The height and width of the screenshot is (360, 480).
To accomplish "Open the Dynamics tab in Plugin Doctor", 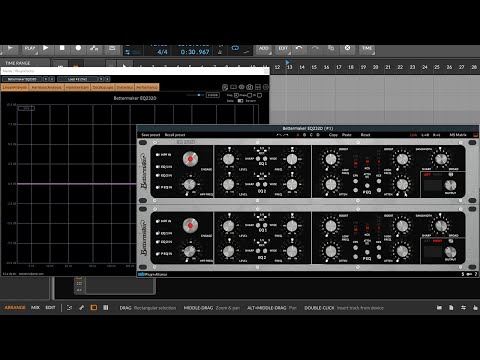I will click(125, 87).
